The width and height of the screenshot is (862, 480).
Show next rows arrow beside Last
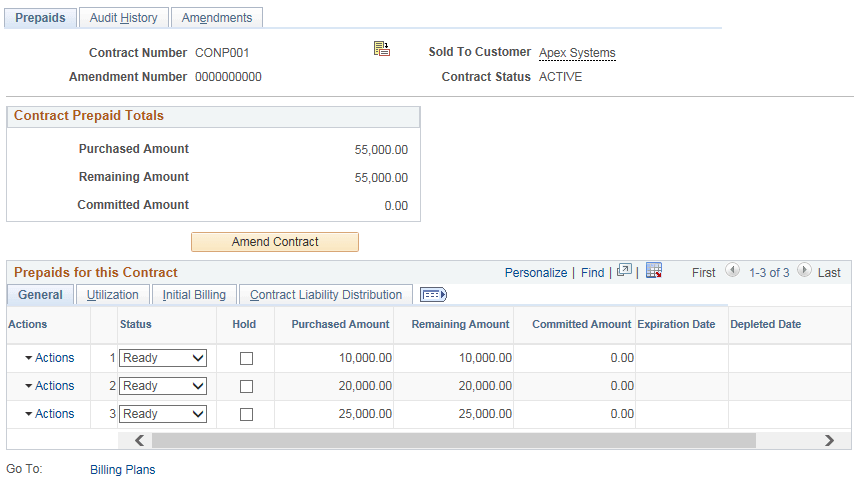click(804, 271)
